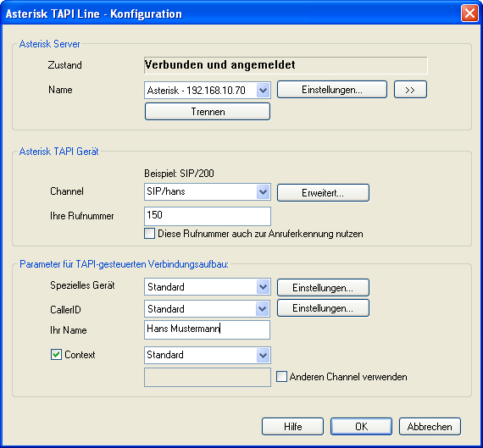
Task: Open the Asterisk server Name dropdown
Action: tap(208, 91)
